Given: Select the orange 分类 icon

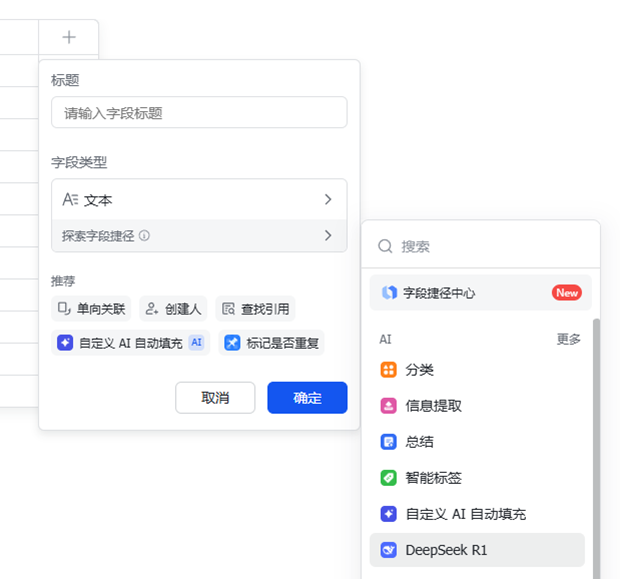Looking at the screenshot, I should coord(389,370).
